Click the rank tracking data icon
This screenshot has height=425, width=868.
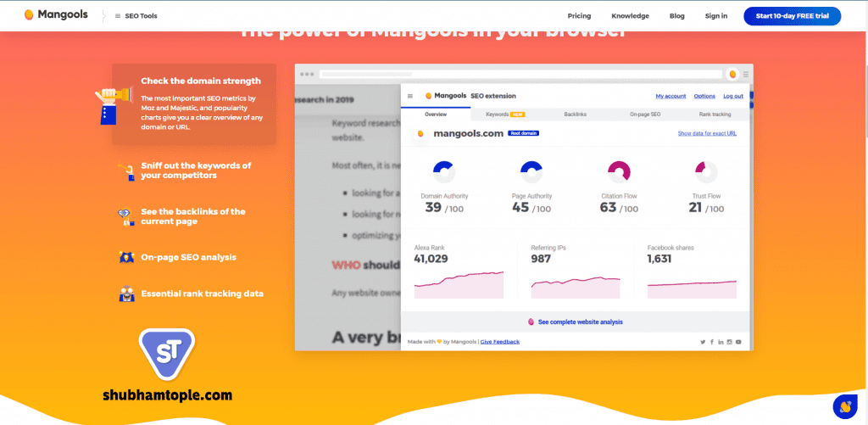[x=127, y=294]
